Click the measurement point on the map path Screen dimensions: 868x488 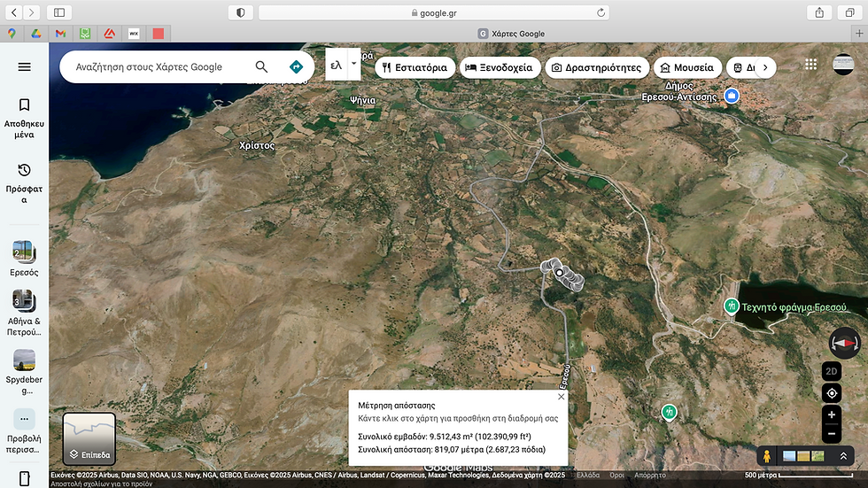click(560, 272)
